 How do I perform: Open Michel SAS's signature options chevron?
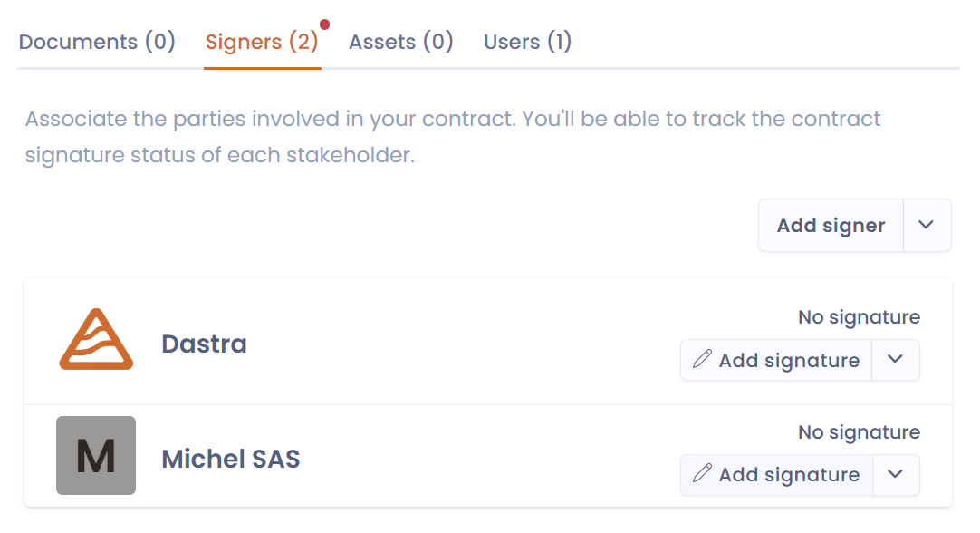tap(895, 474)
